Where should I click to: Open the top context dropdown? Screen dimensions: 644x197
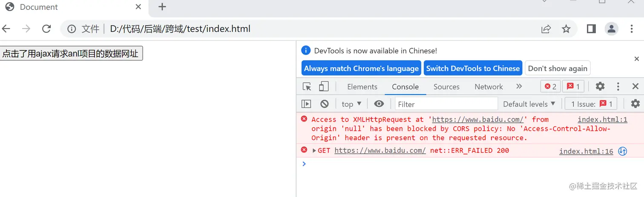click(x=351, y=104)
